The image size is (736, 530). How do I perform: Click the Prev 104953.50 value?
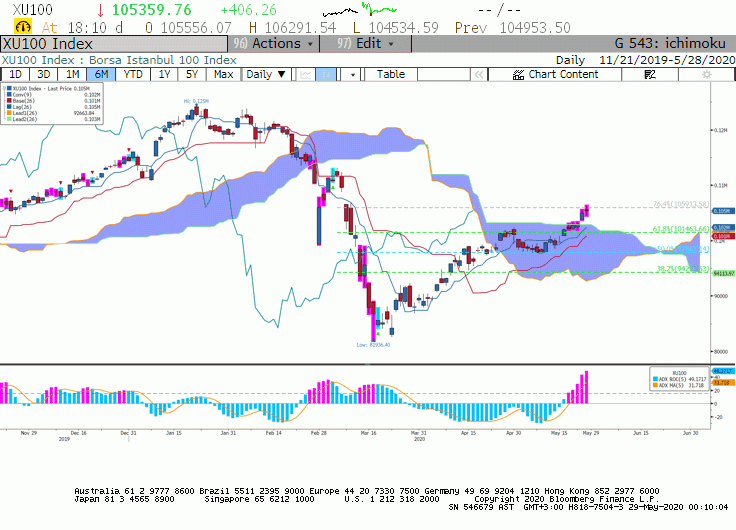coord(513,28)
